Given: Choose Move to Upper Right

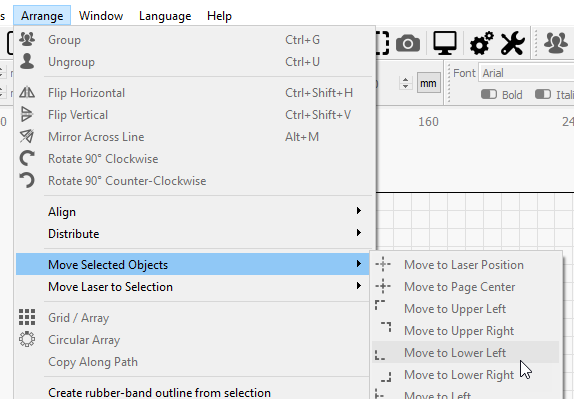Looking at the screenshot, I should click(x=466, y=331).
